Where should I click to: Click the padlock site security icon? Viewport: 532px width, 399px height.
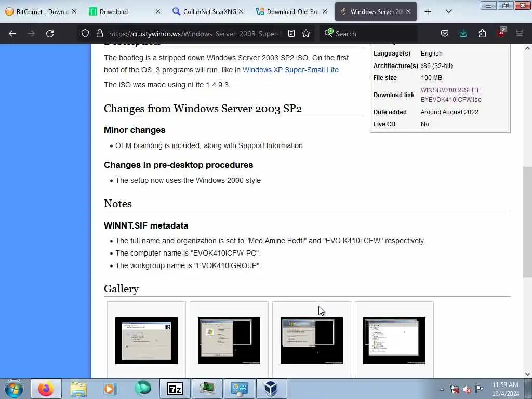click(99, 34)
